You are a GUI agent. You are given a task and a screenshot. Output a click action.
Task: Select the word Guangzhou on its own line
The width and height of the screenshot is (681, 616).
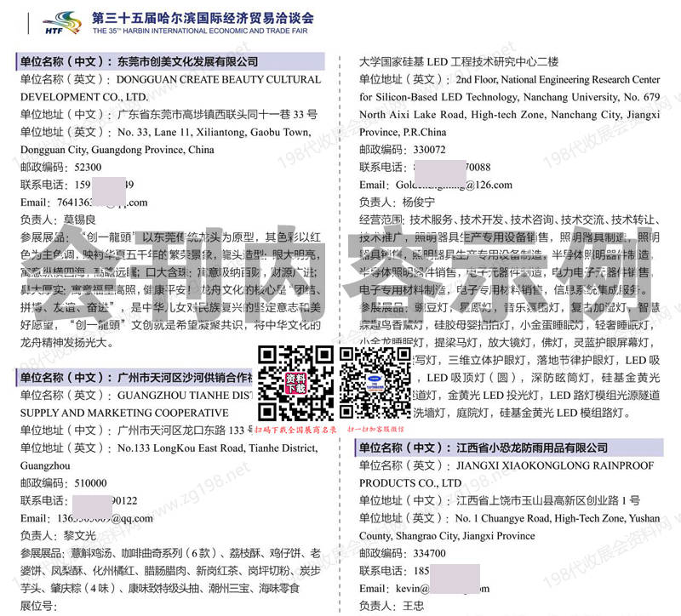[45, 465]
